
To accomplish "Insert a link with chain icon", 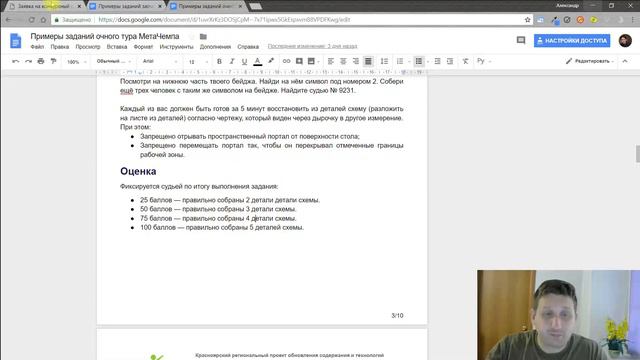I will (x=287, y=61).
